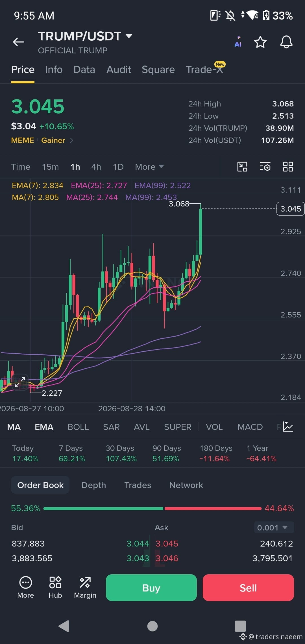Open price alert bell icon

(286, 42)
